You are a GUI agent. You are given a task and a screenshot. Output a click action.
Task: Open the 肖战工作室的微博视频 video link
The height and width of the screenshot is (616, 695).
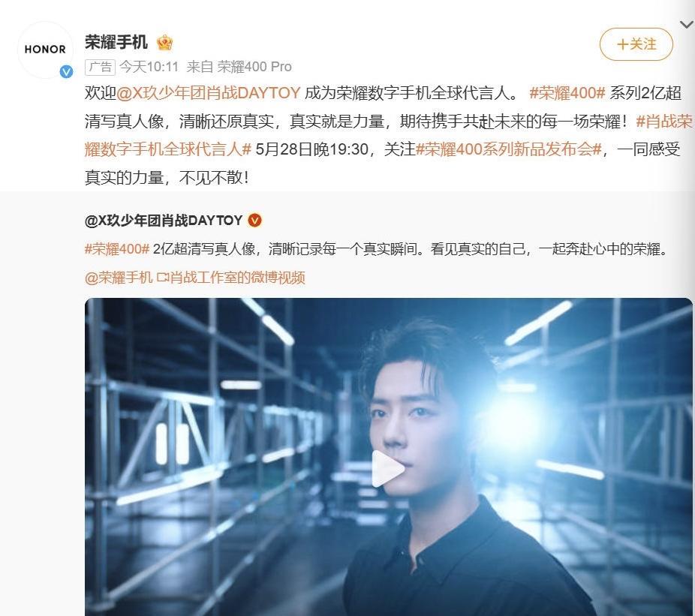tap(230, 278)
